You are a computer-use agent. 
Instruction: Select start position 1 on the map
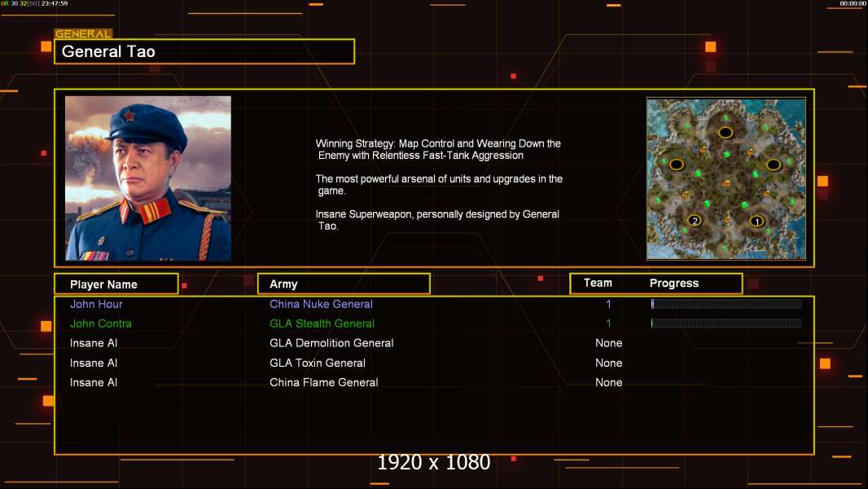click(756, 222)
